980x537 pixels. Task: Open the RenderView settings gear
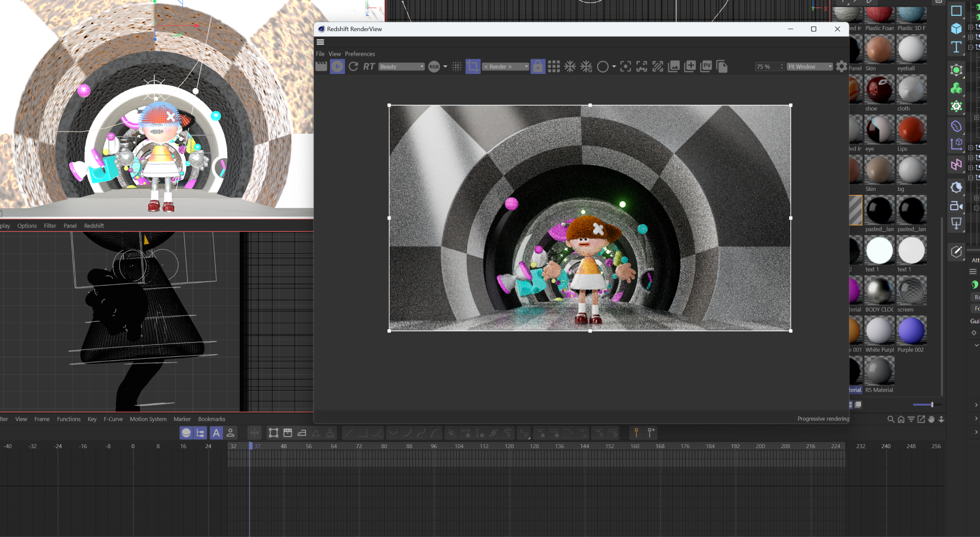(842, 66)
